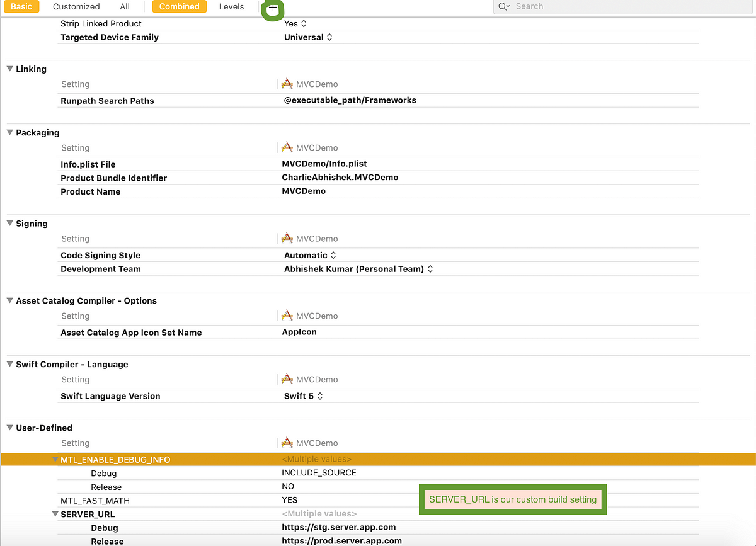
Task: Open the Swift Language Version popup
Action: point(304,396)
